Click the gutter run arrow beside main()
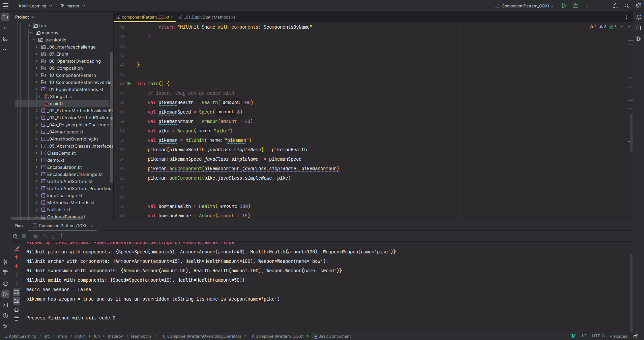This screenshot has height=340, width=644. point(129,84)
